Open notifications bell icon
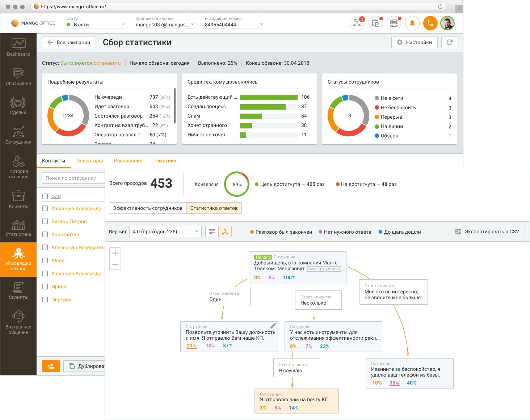The height and width of the screenshot is (420, 530). 412,23
